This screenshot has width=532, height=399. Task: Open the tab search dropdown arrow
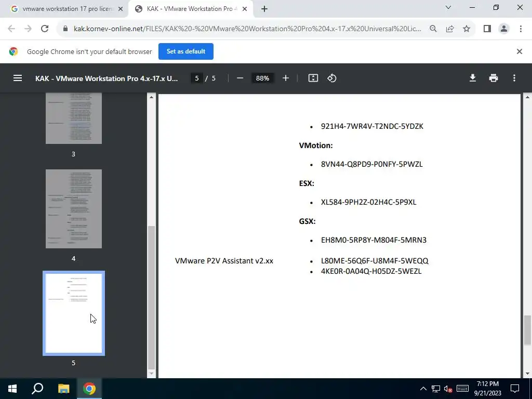448,7
